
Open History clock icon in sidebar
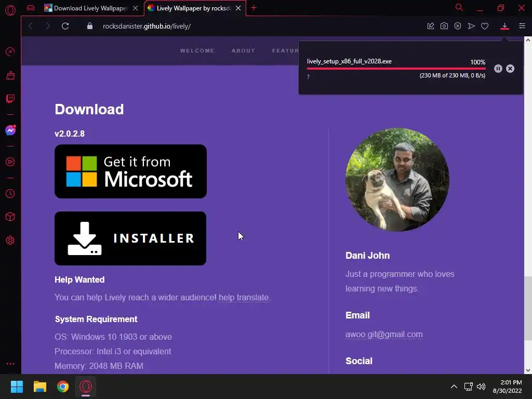[x=10, y=193]
